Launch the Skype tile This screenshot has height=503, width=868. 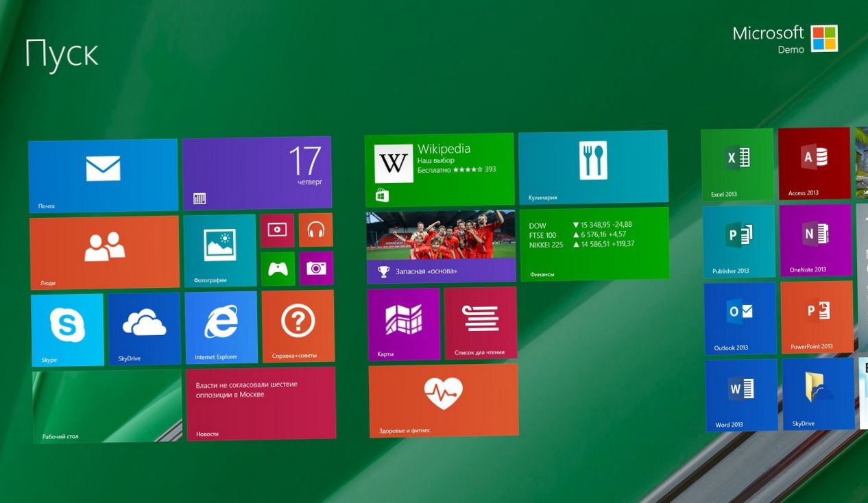tap(67, 330)
